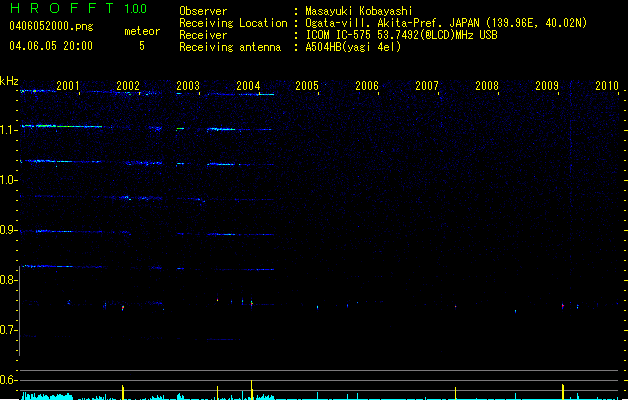629x400 pixels.
Task: Click the 'Receiver' field label
Action: pyautogui.click(x=203, y=35)
